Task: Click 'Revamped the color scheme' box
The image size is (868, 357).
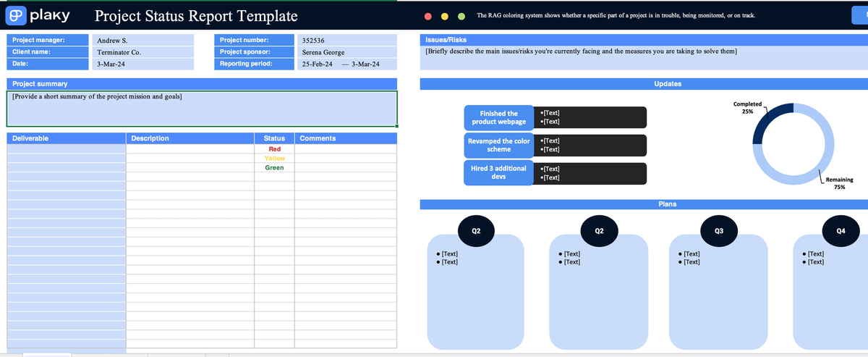Action: tap(498, 146)
